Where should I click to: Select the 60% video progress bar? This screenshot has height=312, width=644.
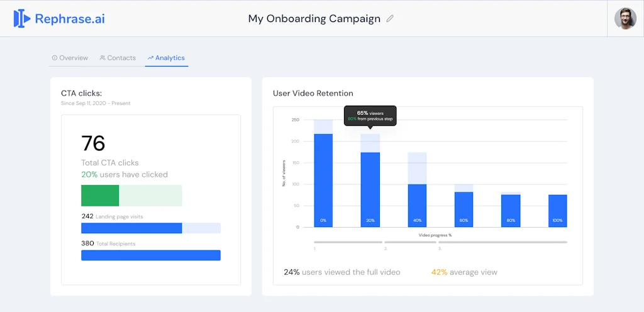point(464,209)
